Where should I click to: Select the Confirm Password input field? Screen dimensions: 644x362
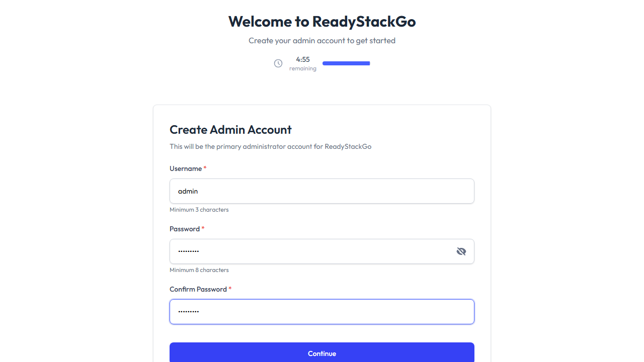pos(322,312)
